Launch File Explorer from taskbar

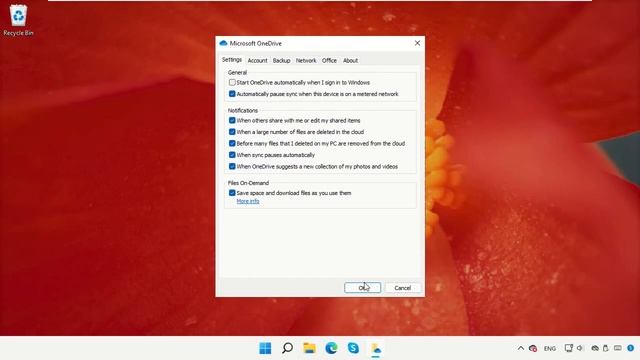tap(309, 348)
